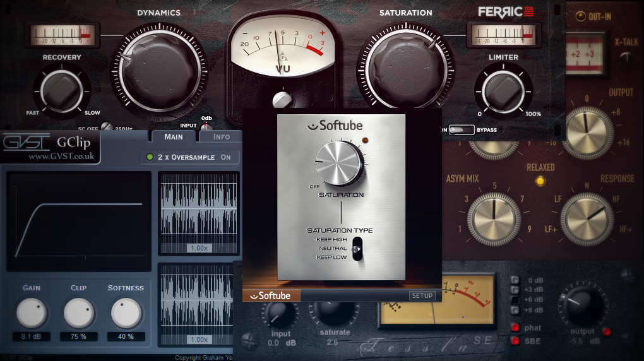Click the 40 % softness value field
The height and width of the screenshot is (361, 644).
point(126,336)
